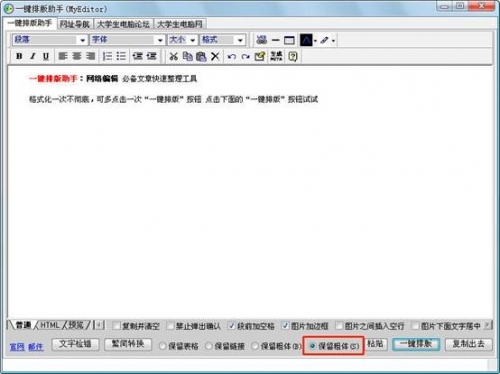Click the 繁简转换 button
Viewport: 500px width, 374px height.
coord(128,344)
